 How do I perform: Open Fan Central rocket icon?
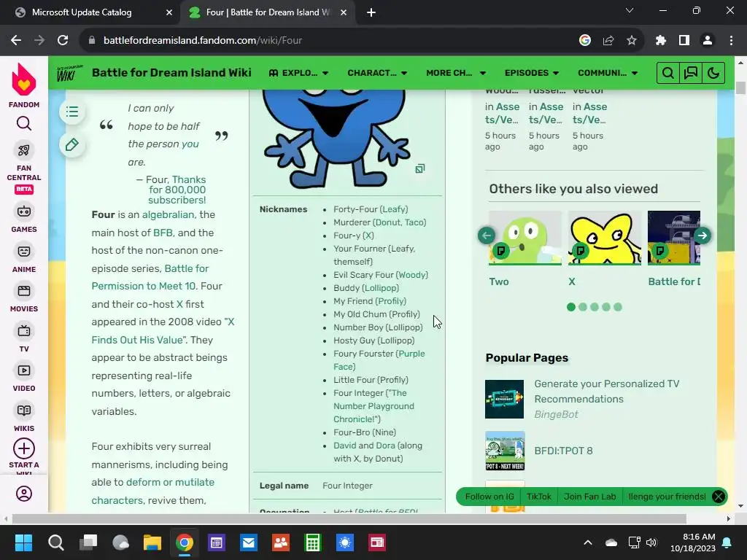tap(24, 150)
